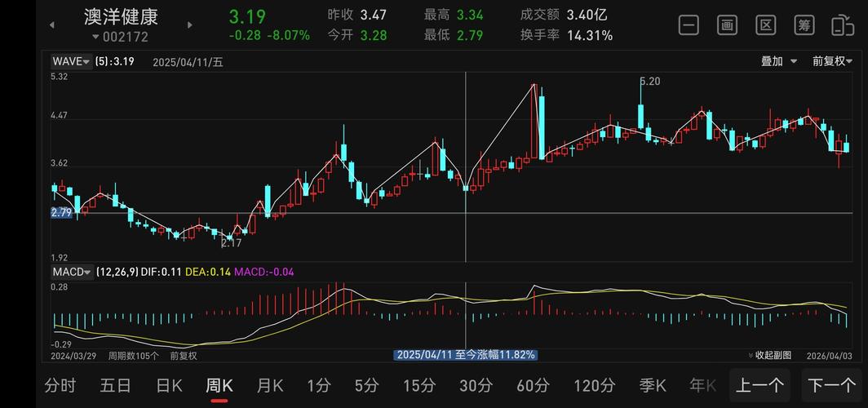Tap the 2.17 low price label

pyautogui.click(x=231, y=243)
